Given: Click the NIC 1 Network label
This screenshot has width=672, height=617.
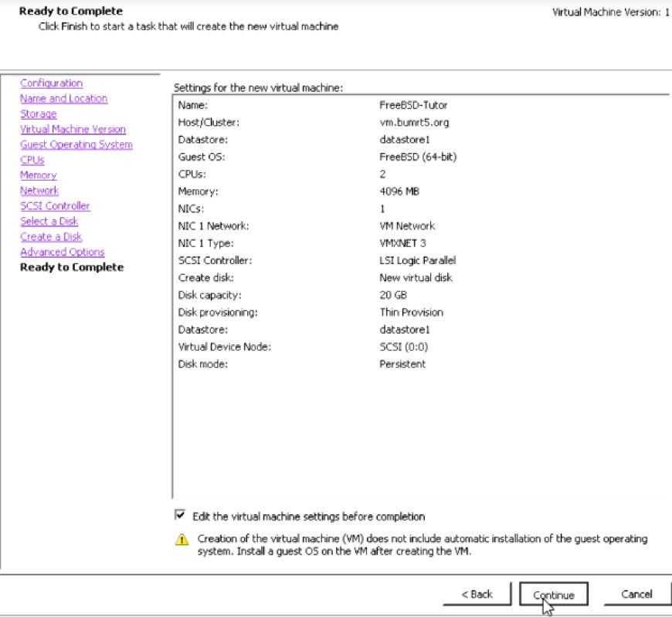Looking at the screenshot, I should (213, 225).
